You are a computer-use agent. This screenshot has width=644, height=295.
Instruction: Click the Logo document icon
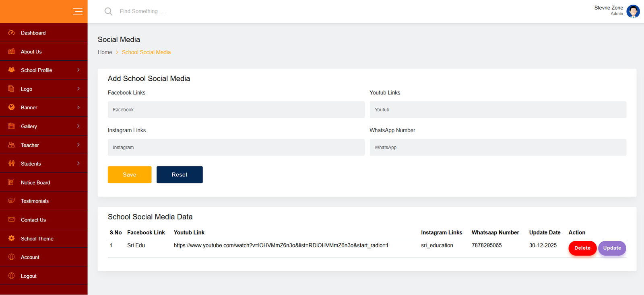coord(12,89)
